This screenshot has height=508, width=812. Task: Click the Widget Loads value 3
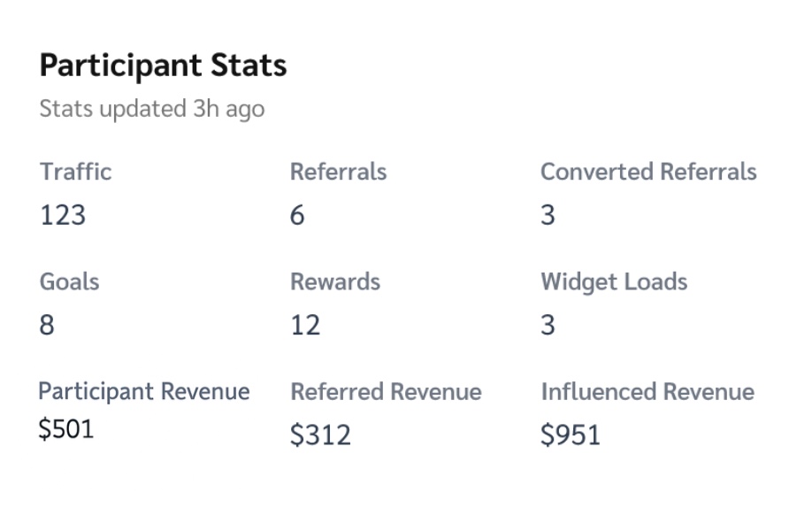click(x=548, y=325)
